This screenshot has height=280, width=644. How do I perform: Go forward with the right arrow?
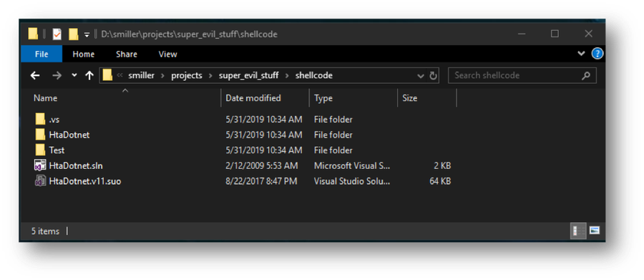click(57, 76)
